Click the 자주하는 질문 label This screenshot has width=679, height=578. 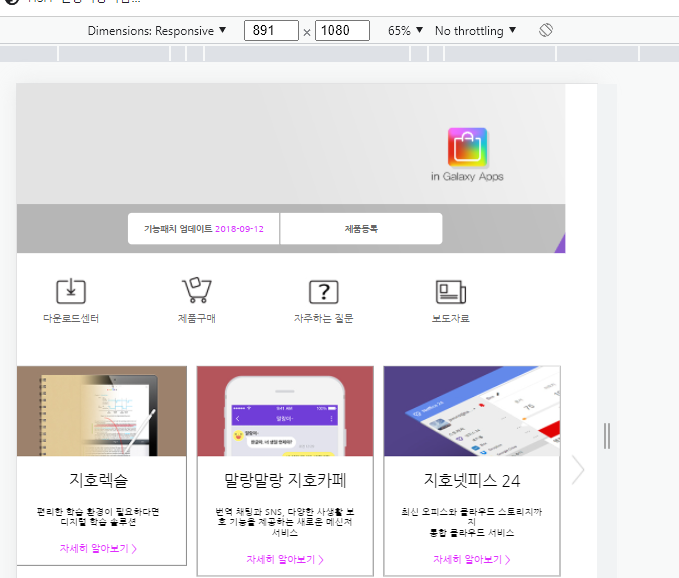point(323,318)
